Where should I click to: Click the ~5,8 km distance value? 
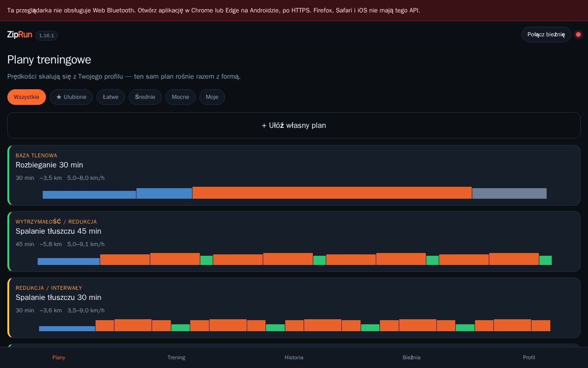[x=51, y=244]
